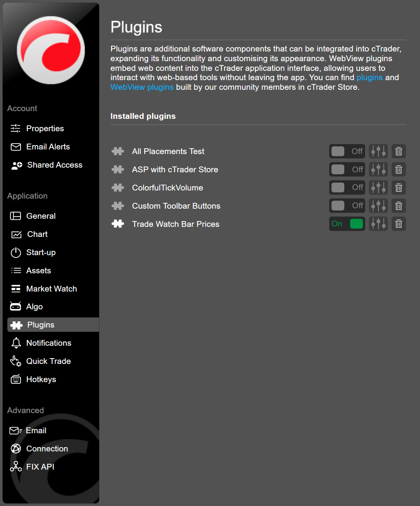This screenshot has width=420, height=506.
Task: Open the WebView plugins link
Action: coord(142,87)
